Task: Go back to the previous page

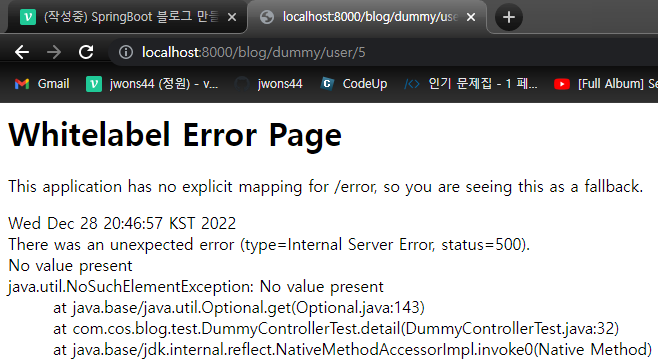Action: (x=22, y=52)
